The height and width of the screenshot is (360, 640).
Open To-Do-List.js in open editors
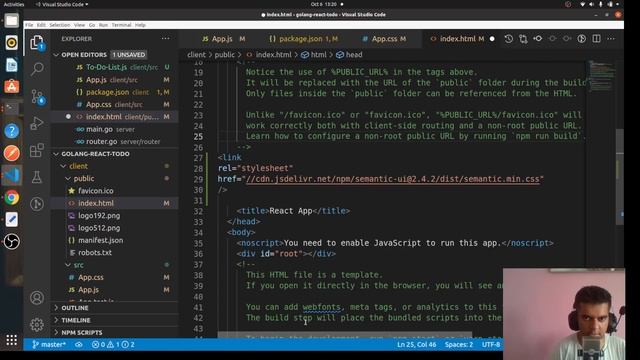(114, 67)
